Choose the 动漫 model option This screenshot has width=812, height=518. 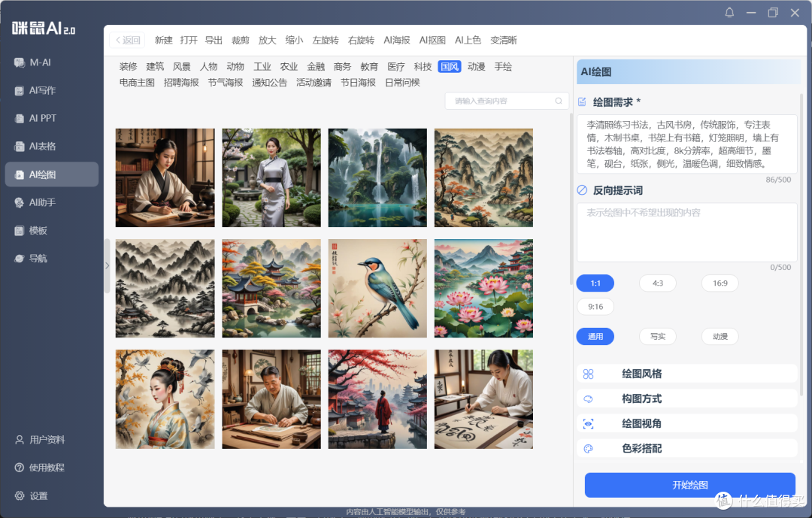[720, 337]
